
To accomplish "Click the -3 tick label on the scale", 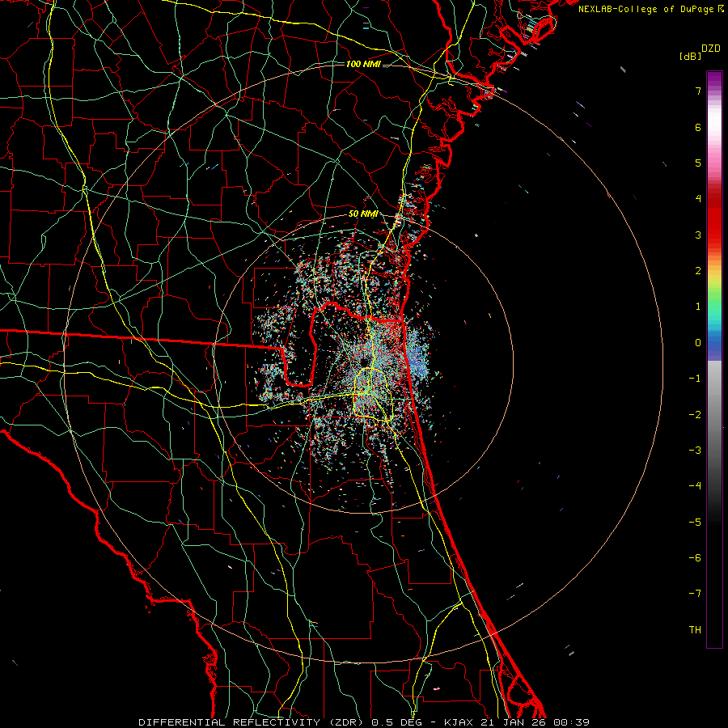I will coord(695,451).
